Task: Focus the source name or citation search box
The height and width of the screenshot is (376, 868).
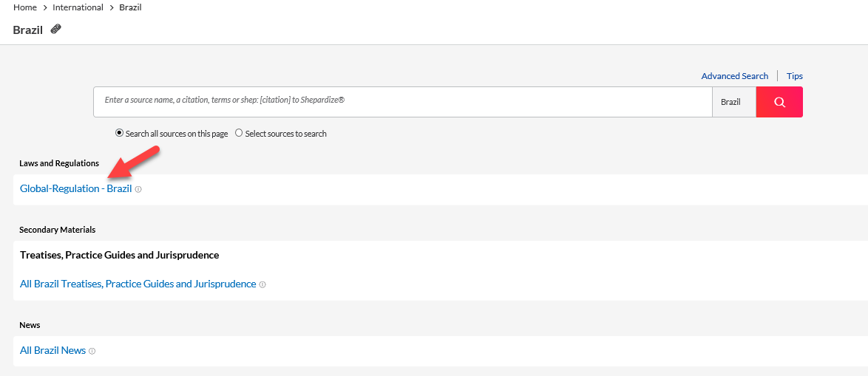Action: point(402,102)
